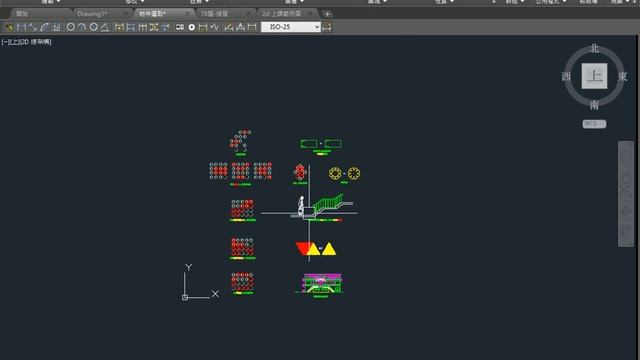Select the Baseline dimension tool
640x360 pixels.
(131, 27)
